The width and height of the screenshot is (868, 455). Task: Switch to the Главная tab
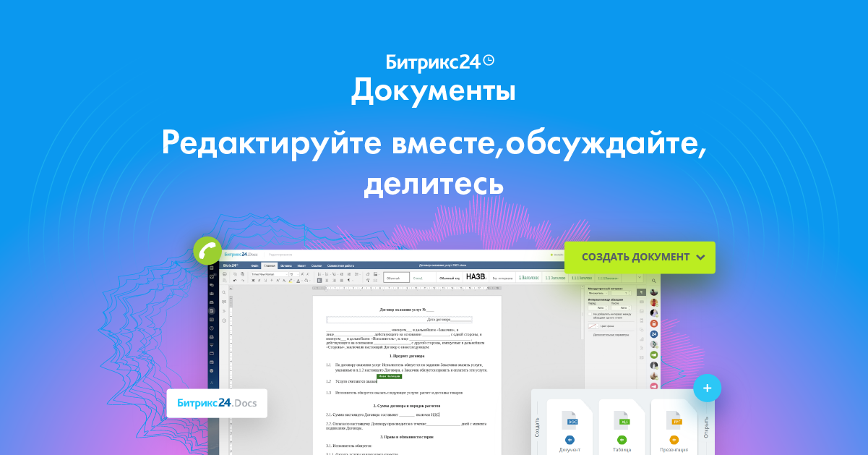point(270,265)
